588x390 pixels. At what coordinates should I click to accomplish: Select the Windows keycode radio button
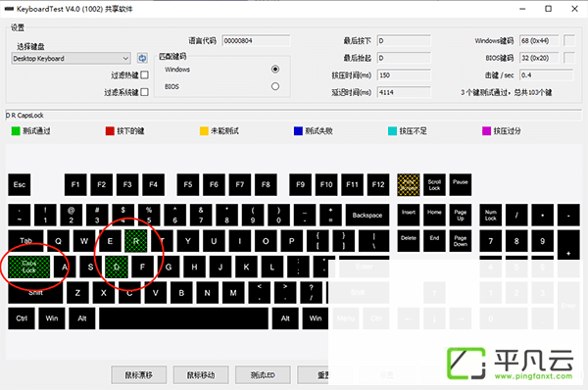click(275, 69)
